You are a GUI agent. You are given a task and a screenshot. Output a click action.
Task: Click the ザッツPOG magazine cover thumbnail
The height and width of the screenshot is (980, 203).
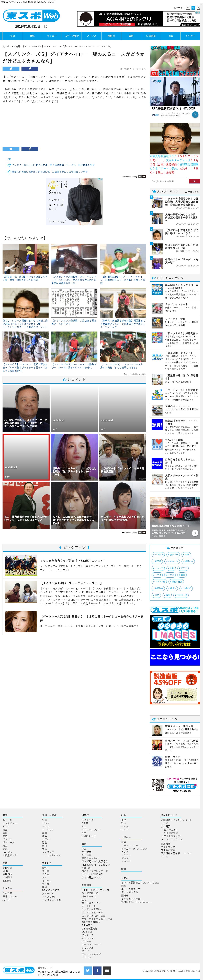tap(157, 337)
